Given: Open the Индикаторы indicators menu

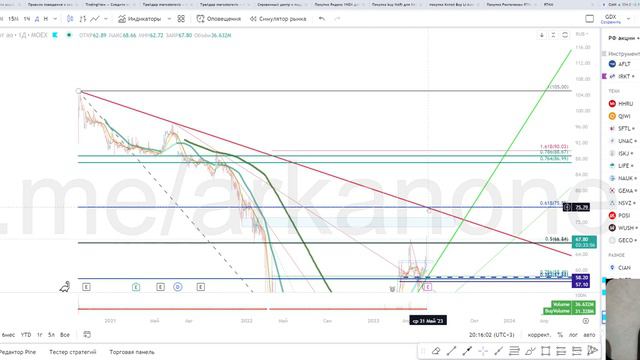Looking at the screenshot, I should pyautogui.click(x=139, y=19).
